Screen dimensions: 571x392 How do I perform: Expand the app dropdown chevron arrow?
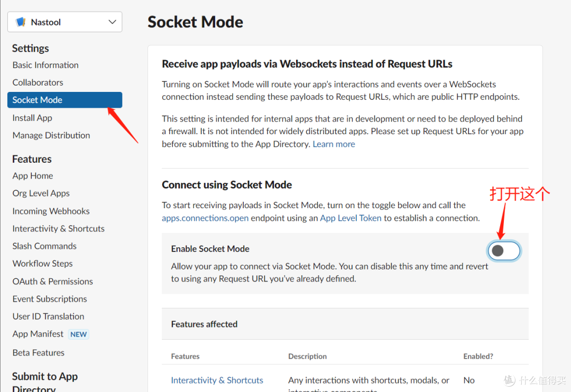[112, 22]
